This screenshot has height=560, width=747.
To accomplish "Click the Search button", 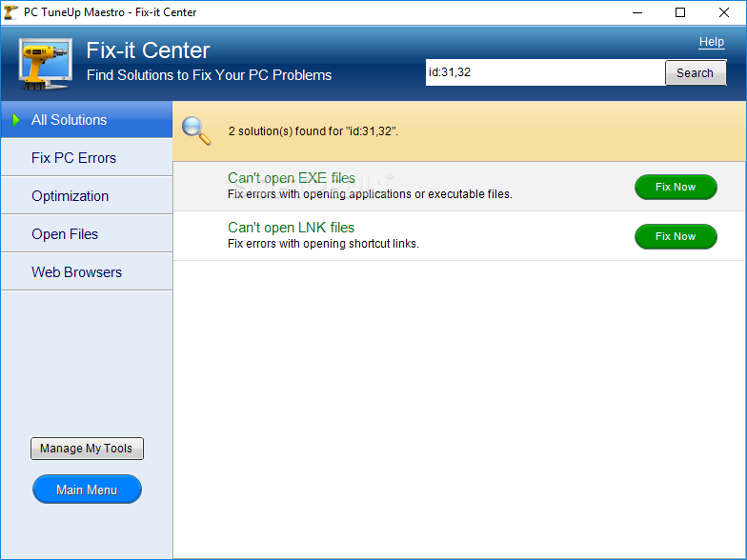I will click(696, 72).
